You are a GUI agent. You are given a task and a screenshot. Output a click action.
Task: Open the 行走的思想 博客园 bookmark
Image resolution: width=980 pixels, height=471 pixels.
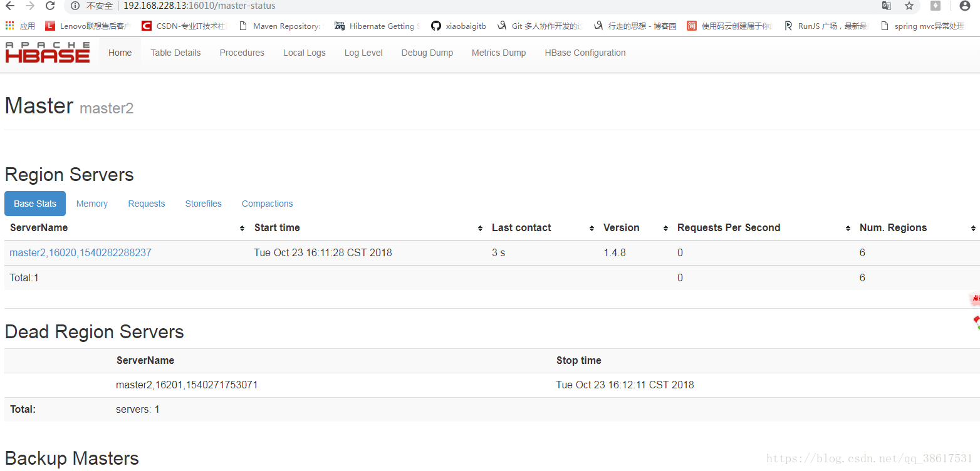pos(635,26)
